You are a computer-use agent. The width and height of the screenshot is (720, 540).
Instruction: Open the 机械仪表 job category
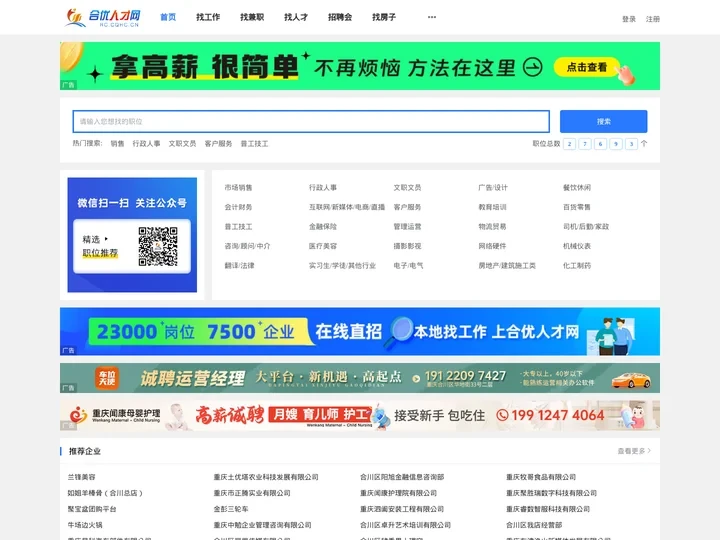click(x=577, y=246)
